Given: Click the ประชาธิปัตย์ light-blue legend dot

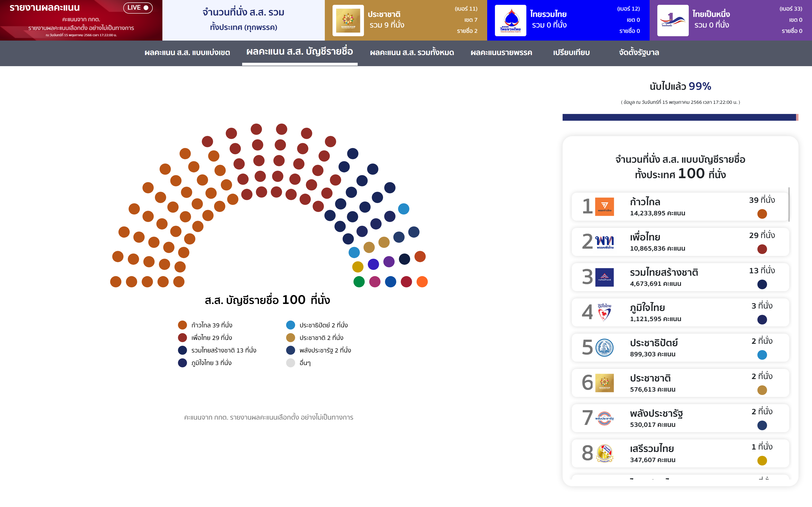Looking at the screenshot, I should pyautogui.click(x=290, y=325).
